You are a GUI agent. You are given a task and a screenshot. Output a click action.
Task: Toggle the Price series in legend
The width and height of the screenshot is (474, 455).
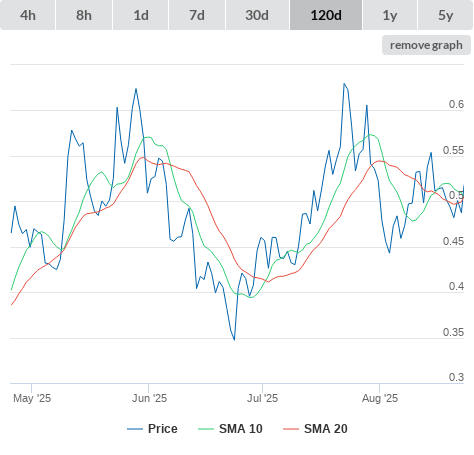pyautogui.click(x=152, y=429)
